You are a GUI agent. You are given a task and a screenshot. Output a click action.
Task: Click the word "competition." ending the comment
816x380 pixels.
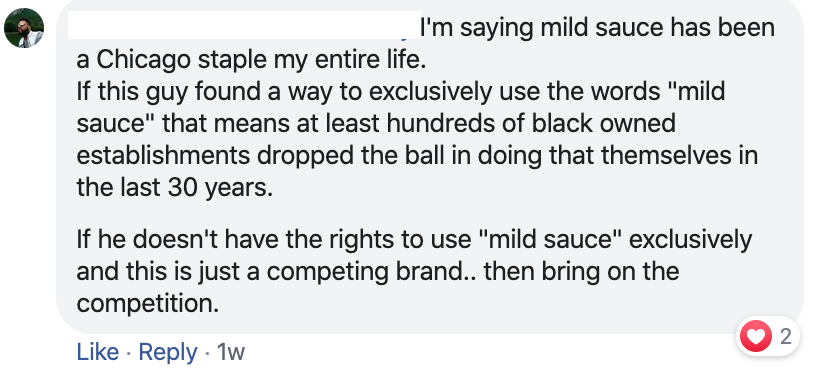(x=148, y=305)
